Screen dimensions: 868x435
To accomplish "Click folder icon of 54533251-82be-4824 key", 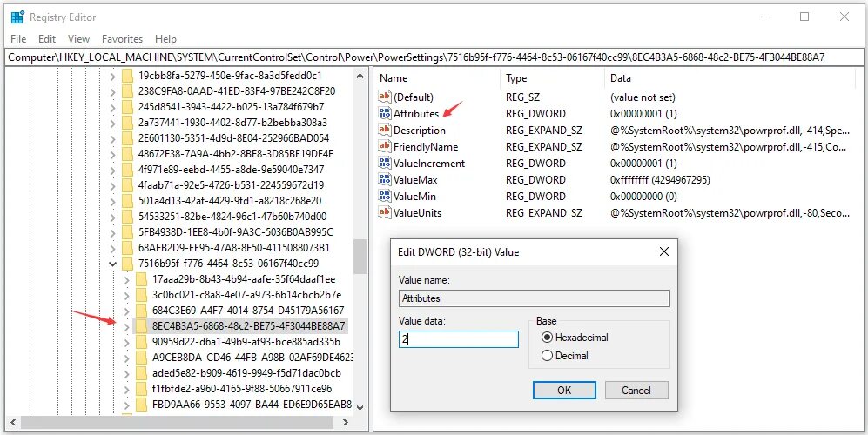I will [128, 217].
